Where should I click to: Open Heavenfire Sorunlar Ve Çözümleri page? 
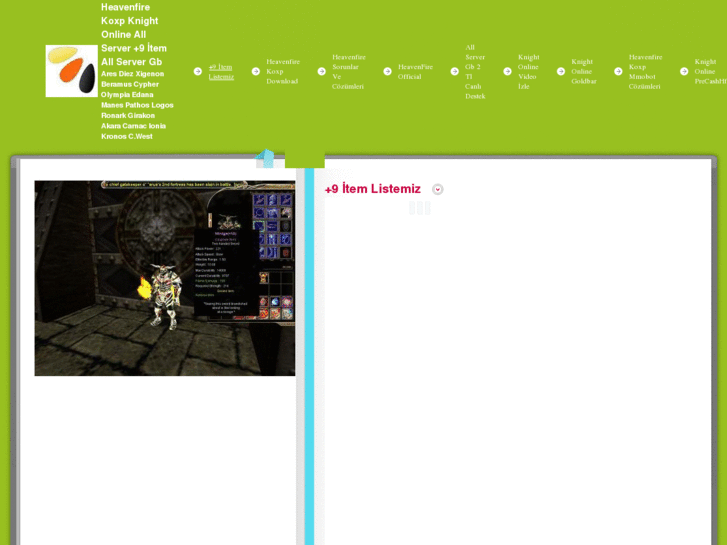(349, 71)
